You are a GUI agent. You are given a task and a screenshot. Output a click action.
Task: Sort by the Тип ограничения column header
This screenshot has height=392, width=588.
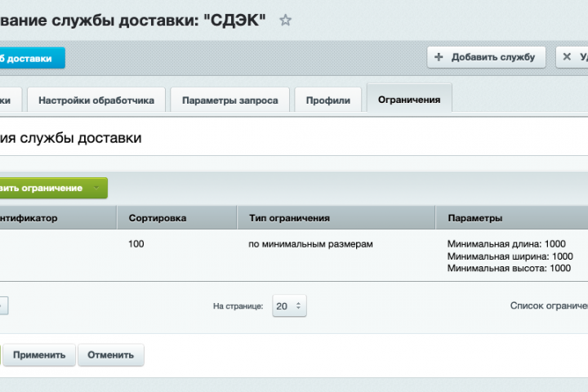(336, 218)
